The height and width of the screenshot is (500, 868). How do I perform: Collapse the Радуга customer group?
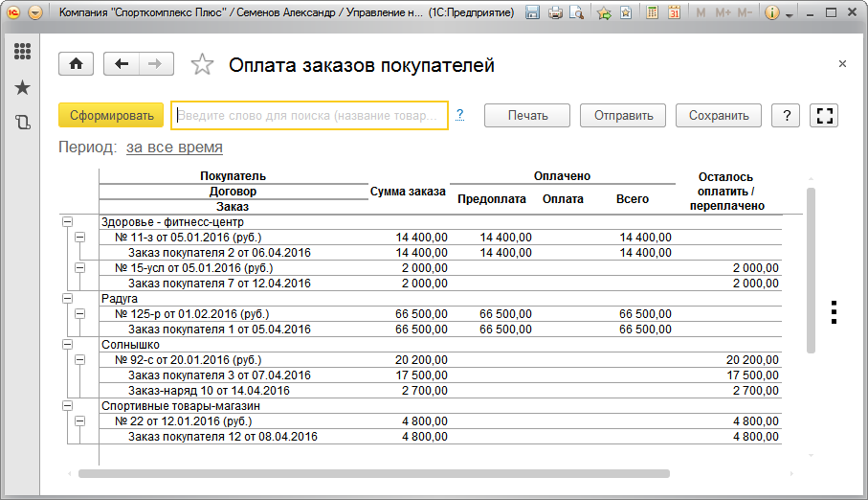(67, 298)
